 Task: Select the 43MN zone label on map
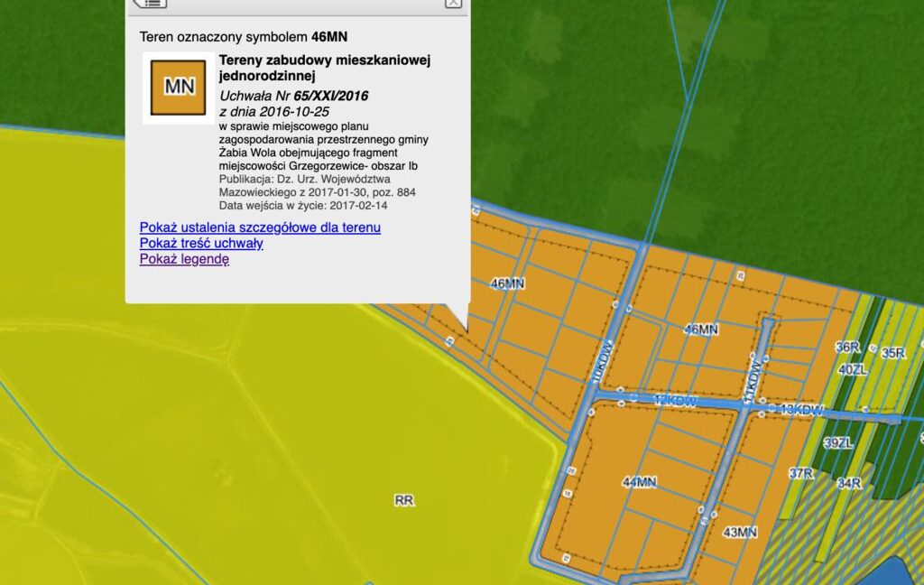coord(740,533)
